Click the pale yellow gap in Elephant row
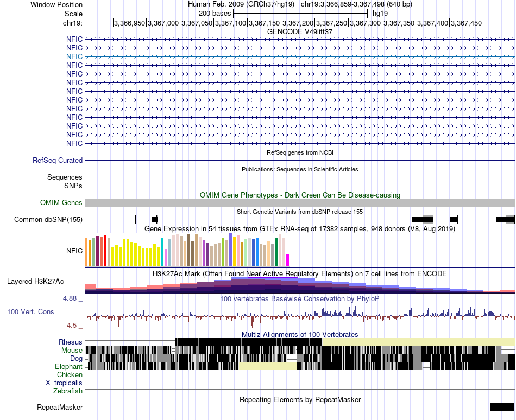 tap(268, 366)
